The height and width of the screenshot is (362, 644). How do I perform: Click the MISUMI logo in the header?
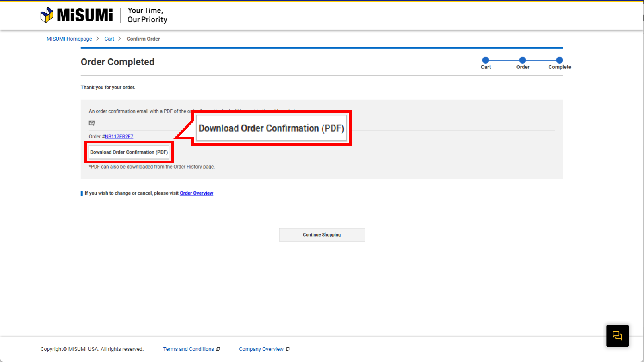tap(77, 15)
